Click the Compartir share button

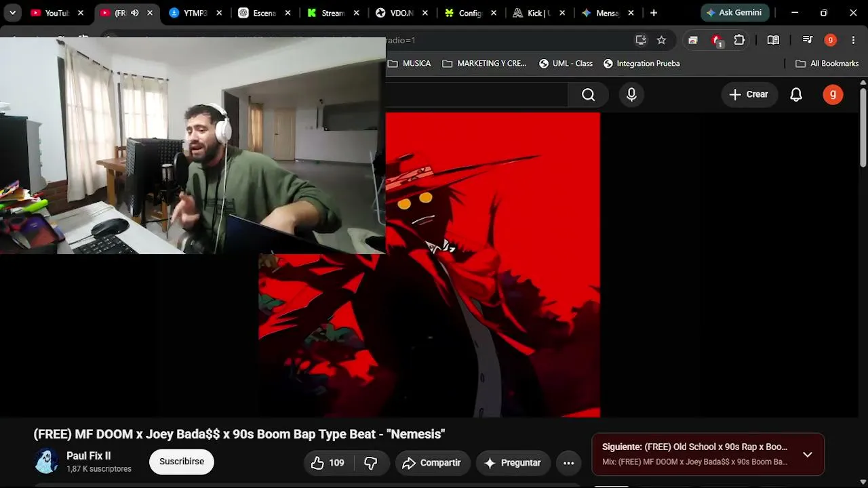tap(433, 463)
